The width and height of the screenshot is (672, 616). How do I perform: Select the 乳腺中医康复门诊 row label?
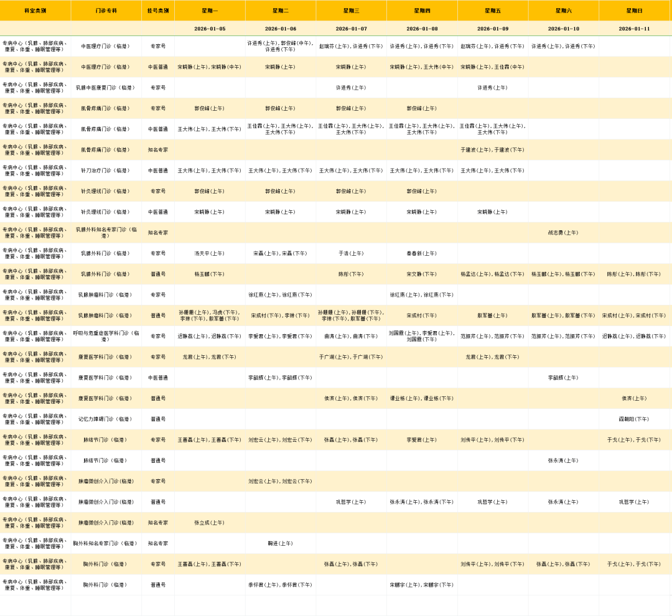coord(106,88)
